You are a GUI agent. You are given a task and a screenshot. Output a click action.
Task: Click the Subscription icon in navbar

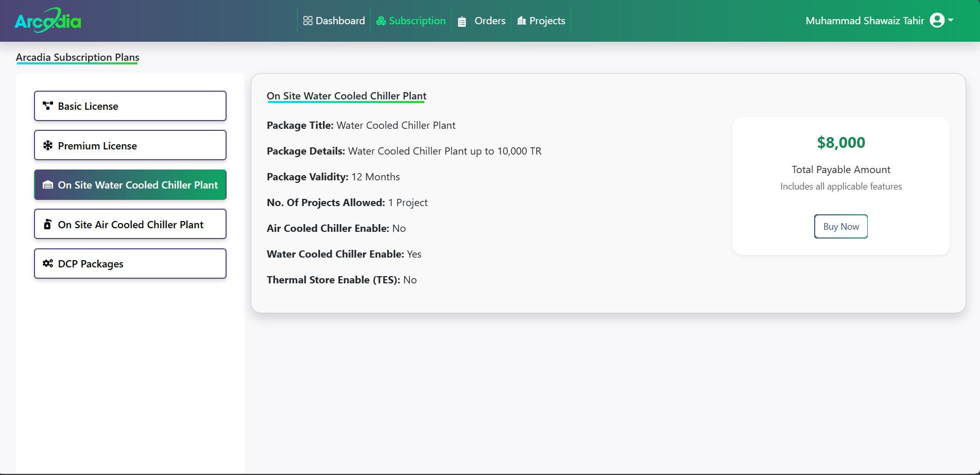click(x=381, y=21)
